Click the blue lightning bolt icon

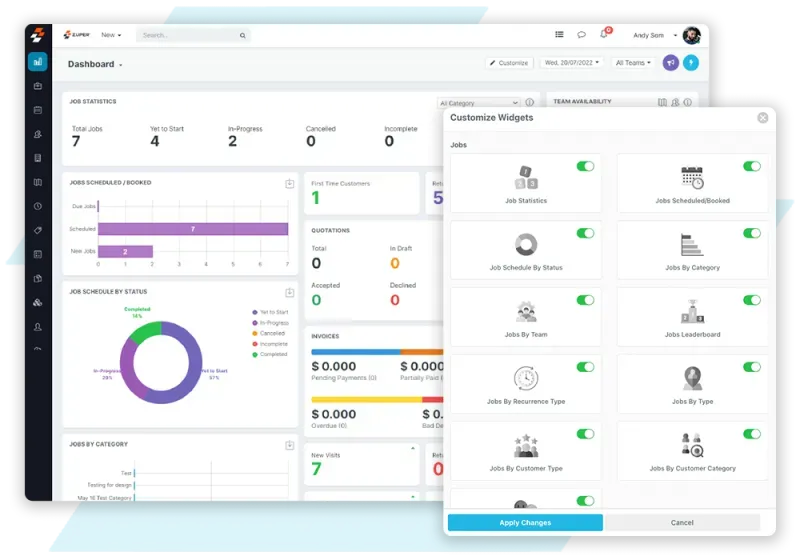[x=691, y=63]
